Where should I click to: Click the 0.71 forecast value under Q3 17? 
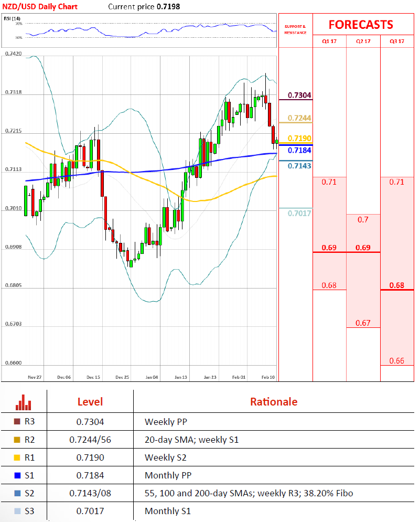pyautogui.click(x=397, y=182)
